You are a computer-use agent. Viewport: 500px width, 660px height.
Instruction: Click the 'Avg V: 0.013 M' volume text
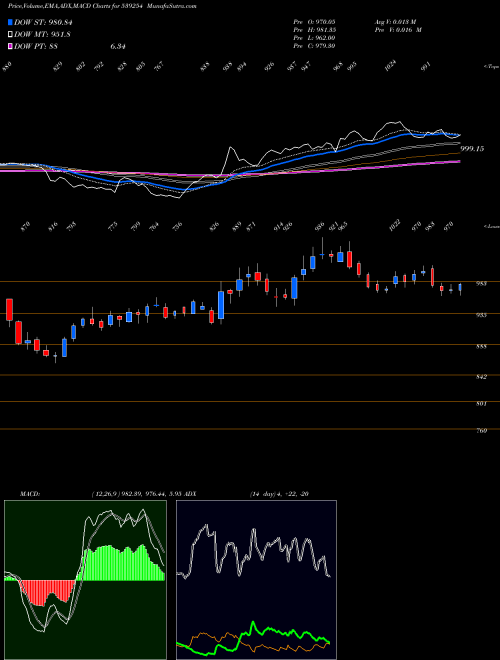tap(395, 22)
